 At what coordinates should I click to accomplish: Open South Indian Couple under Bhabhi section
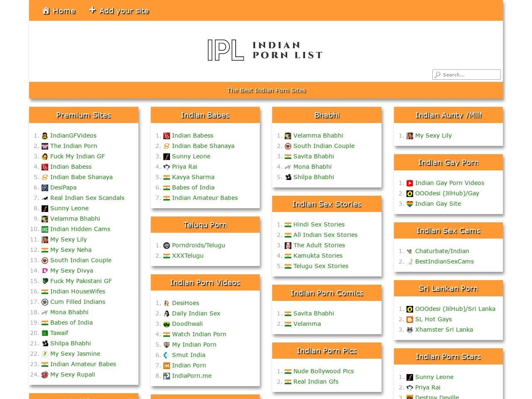point(324,146)
